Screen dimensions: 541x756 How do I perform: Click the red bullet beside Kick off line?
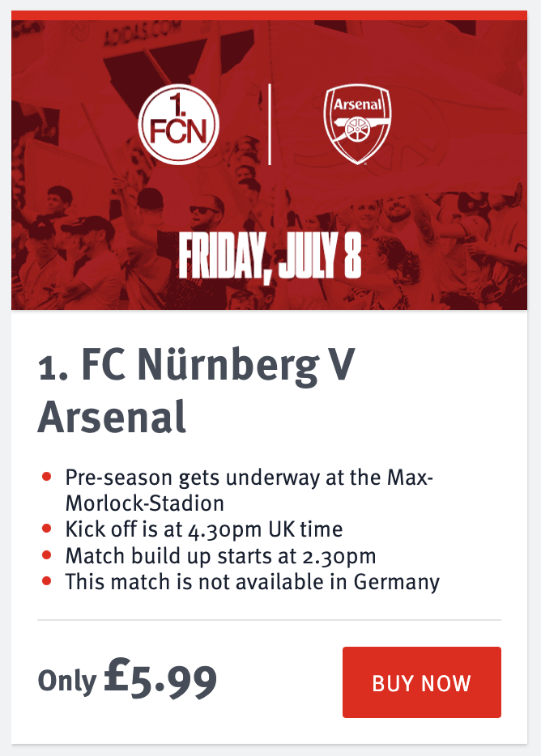click(46, 529)
